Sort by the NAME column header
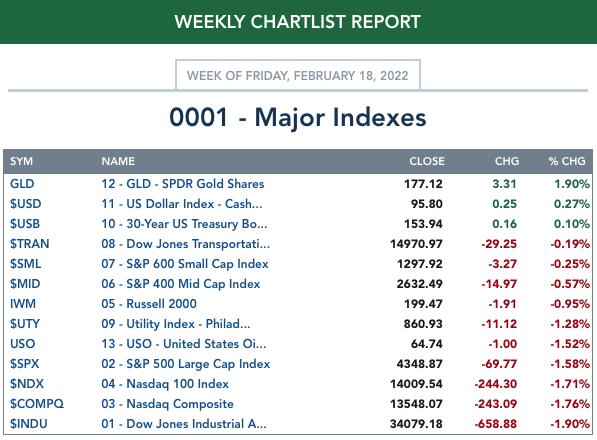 tap(118, 161)
